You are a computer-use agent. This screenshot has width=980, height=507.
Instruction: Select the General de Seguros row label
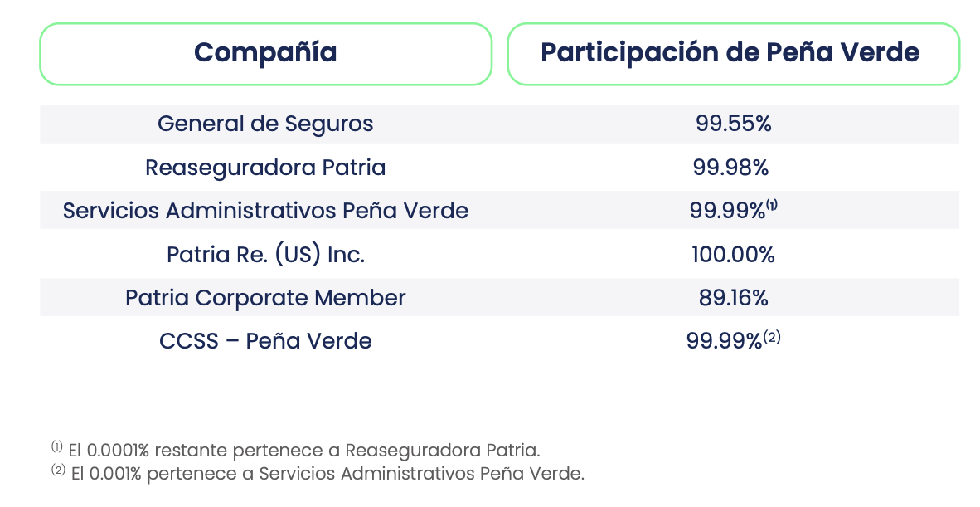tap(265, 124)
